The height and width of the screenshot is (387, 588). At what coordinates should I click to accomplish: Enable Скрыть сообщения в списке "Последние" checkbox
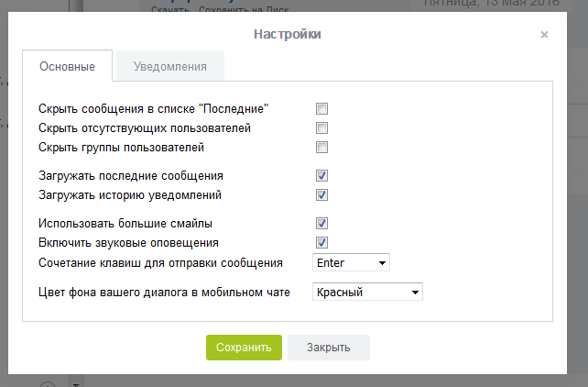[x=321, y=109]
